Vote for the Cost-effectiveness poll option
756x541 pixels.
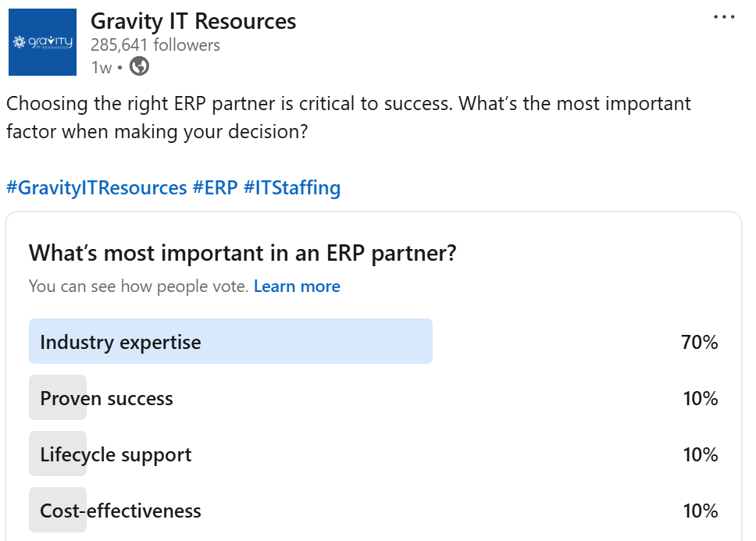120,511
